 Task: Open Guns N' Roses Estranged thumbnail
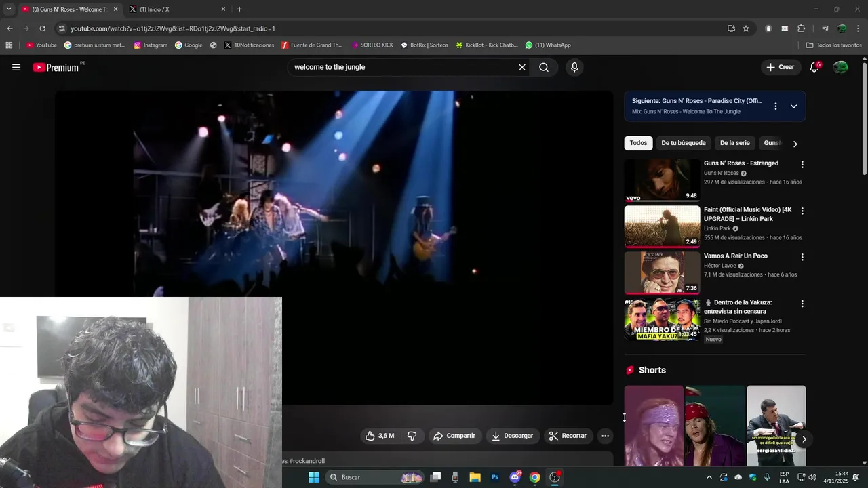click(662, 180)
